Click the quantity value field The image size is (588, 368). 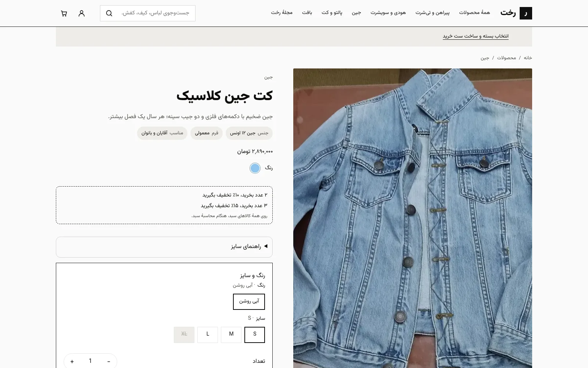coord(90,361)
